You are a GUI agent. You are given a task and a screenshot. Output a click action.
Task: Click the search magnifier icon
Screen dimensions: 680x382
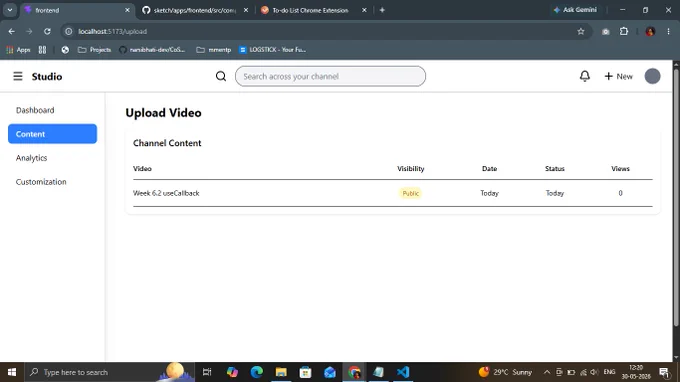[221, 76]
